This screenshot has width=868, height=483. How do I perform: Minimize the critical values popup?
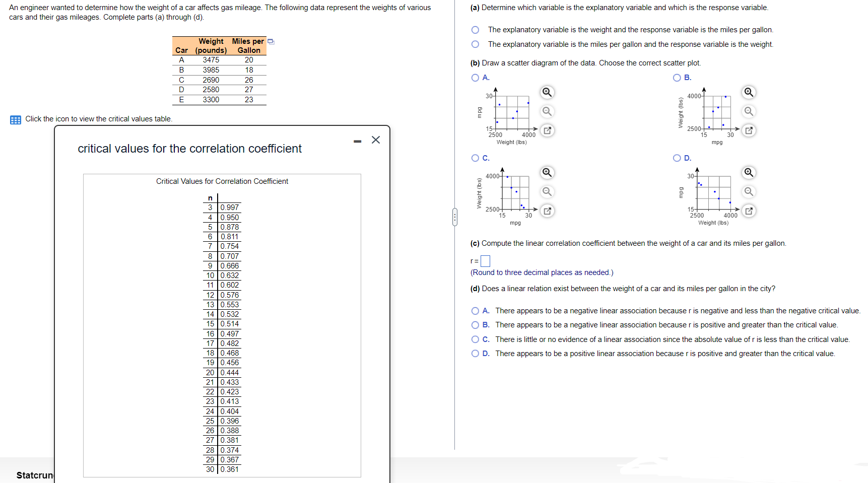[x=357, y=141]
